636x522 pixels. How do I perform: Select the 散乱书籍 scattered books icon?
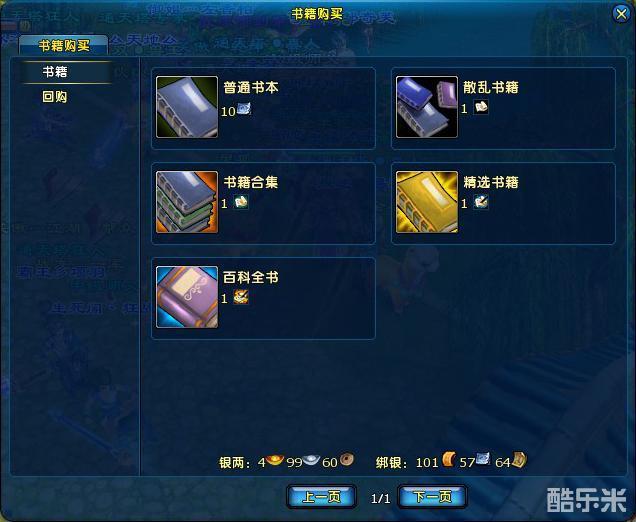point(427,107)
